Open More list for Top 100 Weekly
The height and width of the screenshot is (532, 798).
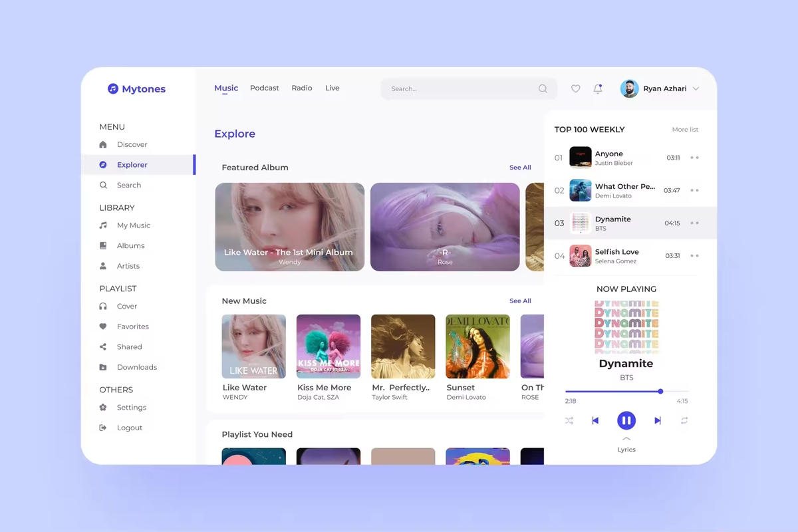[685, 130]
